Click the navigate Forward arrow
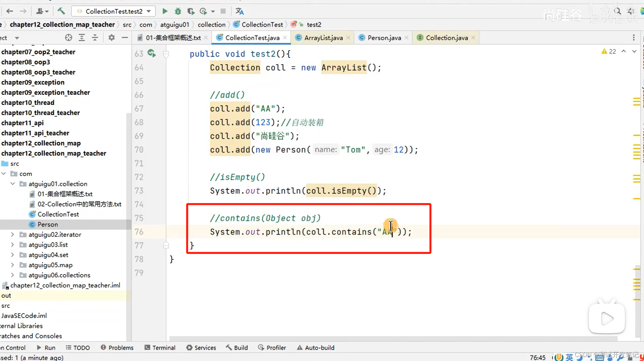This screenshot has width=644, height=361. (x=23, y=11)
